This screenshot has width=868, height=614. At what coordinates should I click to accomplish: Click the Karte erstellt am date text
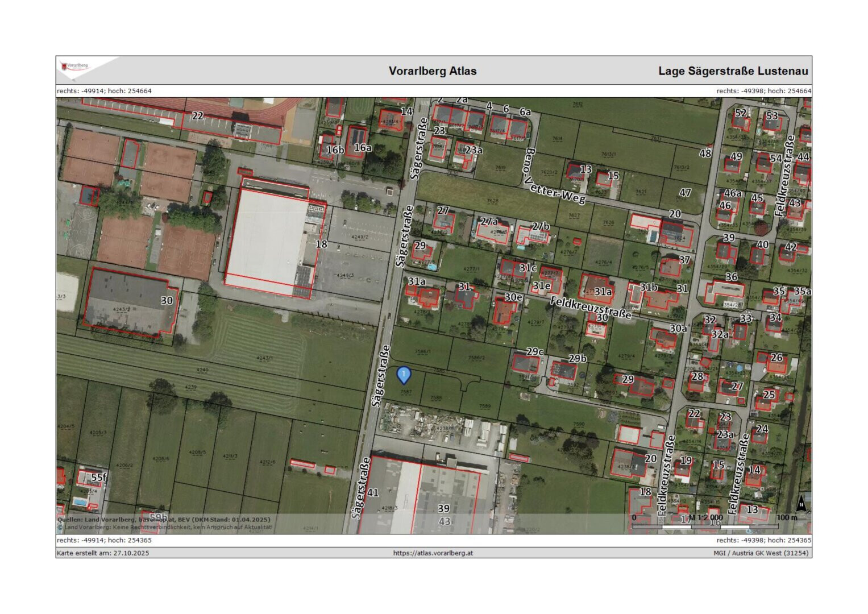pos(103,553)
